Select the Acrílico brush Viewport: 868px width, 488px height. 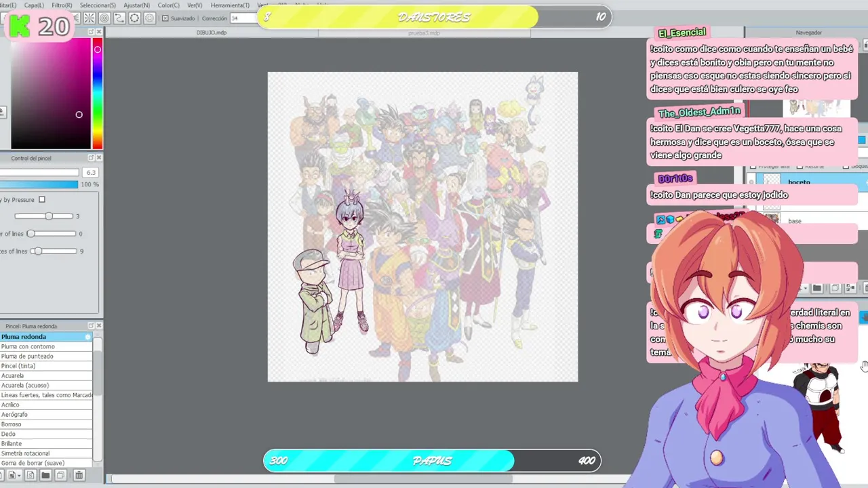[46, 405]
